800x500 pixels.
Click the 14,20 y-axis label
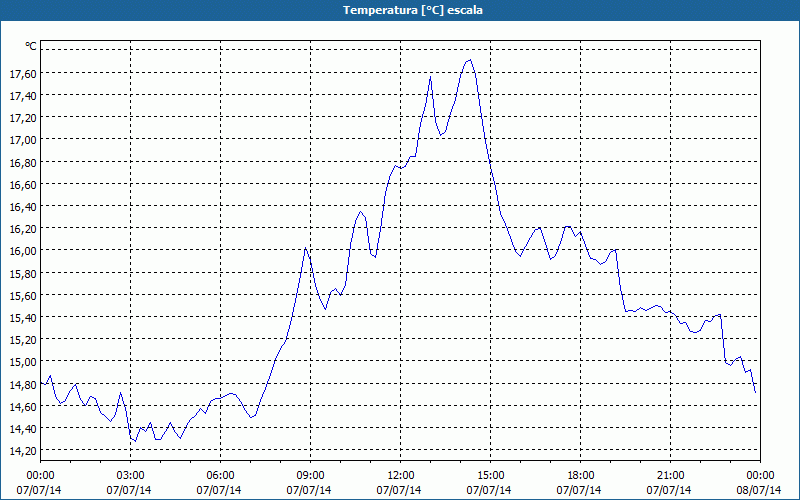pos(23,451)
